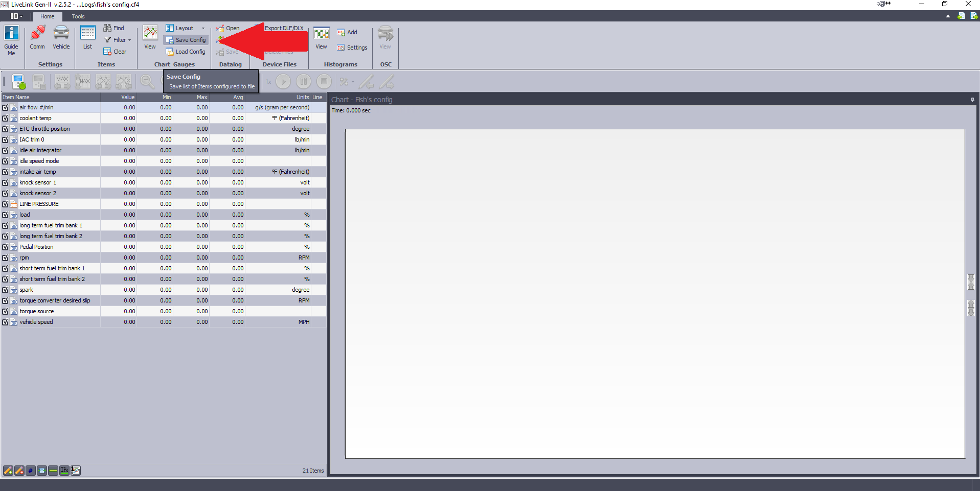Click the 21 Items status text

[x=313, y=471]
